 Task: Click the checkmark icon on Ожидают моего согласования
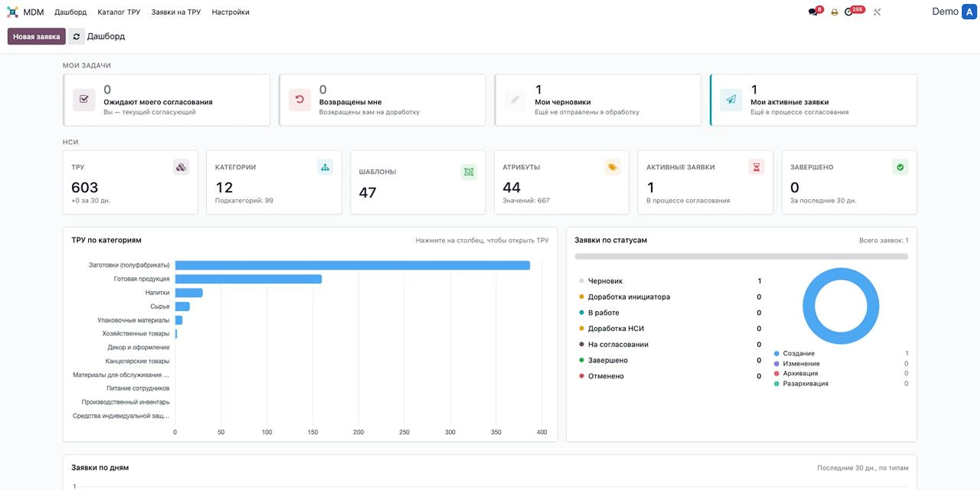pyautogui.click(x=84, y=100)
